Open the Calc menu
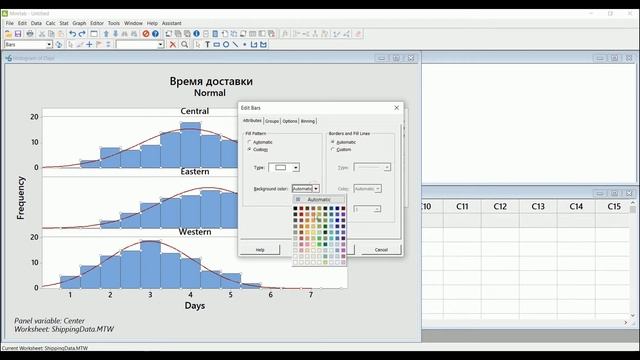This screenshot has width=640, height=360. pos(51,23)
